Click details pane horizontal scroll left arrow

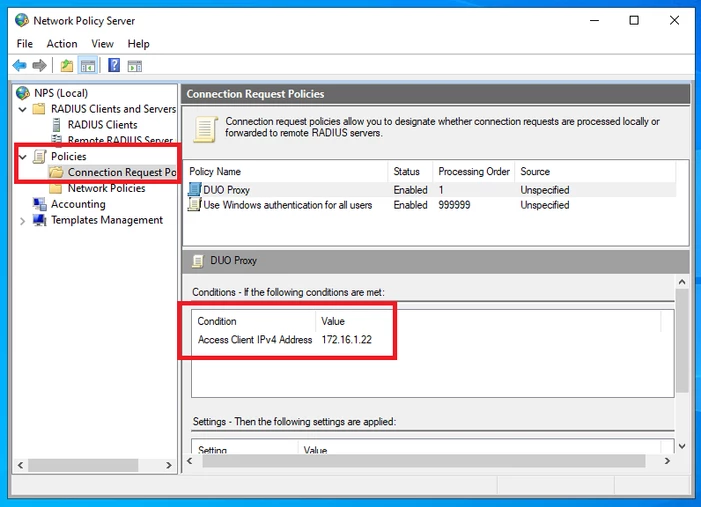tap(190, 461)
